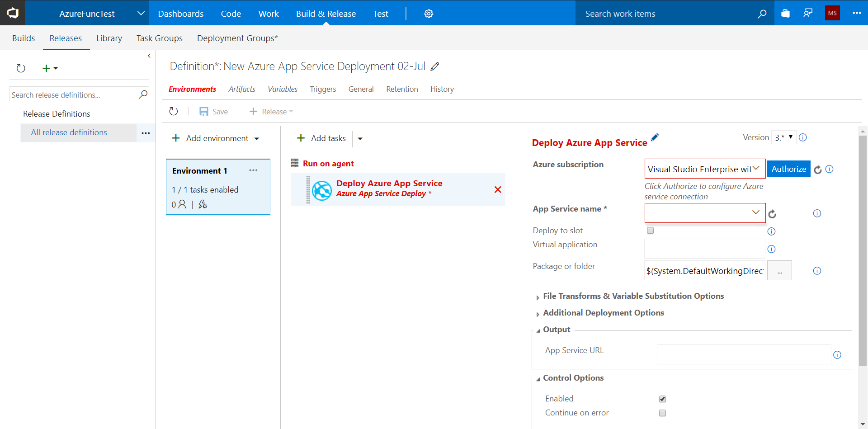Screen dimensions: 868x429
Task: Refresh the App Service name list
Action: (x=772, y=214)
